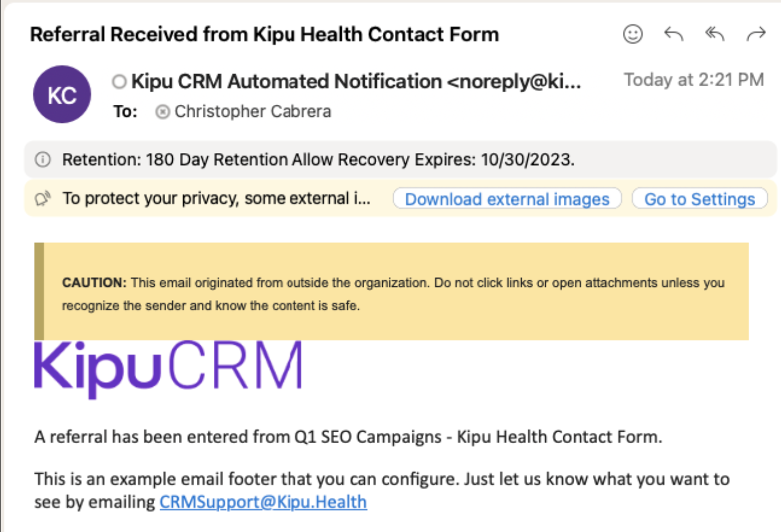Click the yellow CAUTION banner
The width and height of the screenshot is (781, 532).
[x=392, y=291]
